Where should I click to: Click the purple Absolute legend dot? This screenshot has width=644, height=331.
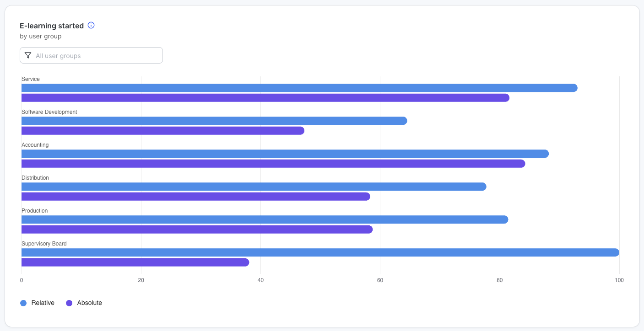pyautogui.click(x=69, y=303)
